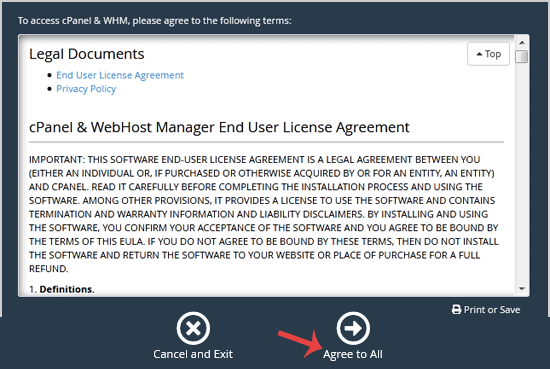This screenshot has height=369, width=550.
Task: Click the printer icon beside Print or Save
Action: (456, 309)
